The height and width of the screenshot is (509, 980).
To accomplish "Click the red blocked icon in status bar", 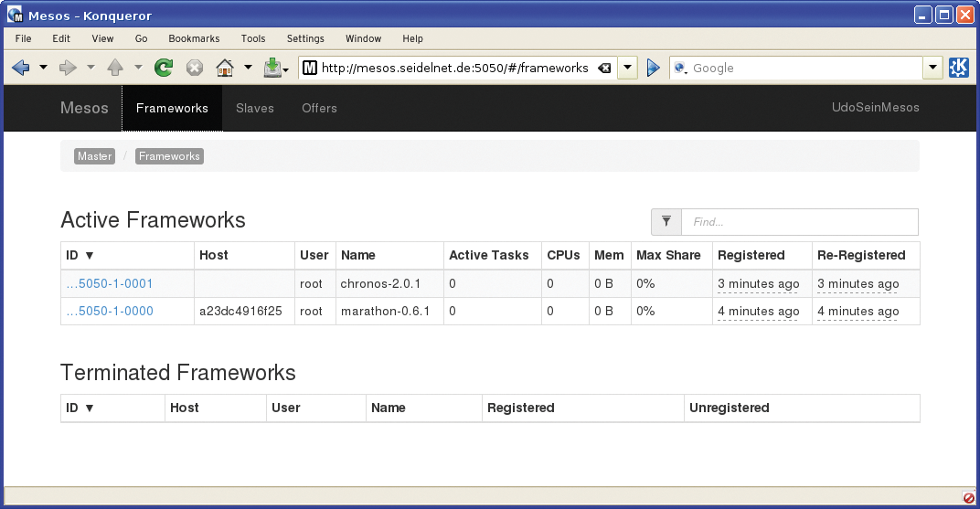I will [x=969, y=498].
